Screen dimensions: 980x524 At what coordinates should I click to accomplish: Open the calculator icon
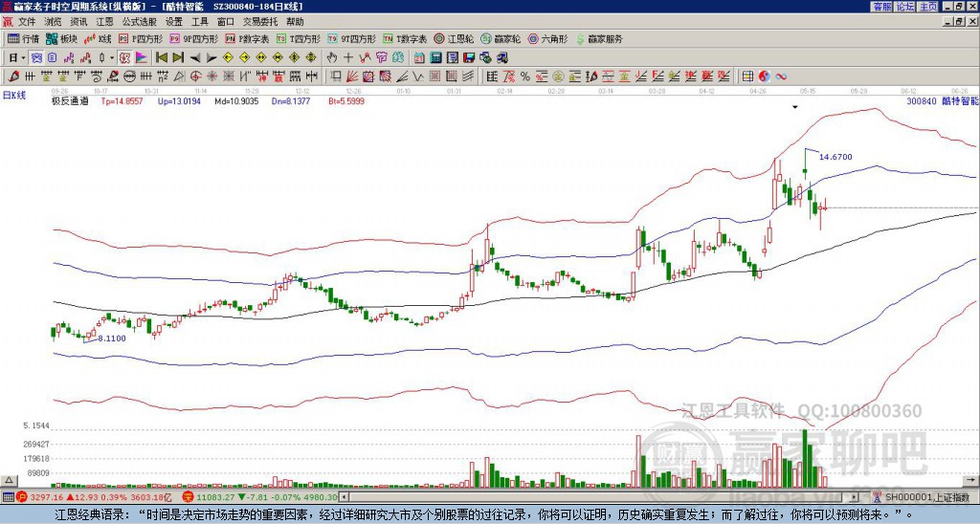point(435,57)
